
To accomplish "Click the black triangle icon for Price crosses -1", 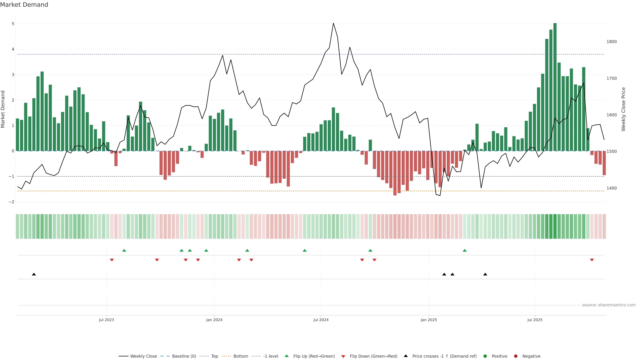I will [x=406, y=356].
